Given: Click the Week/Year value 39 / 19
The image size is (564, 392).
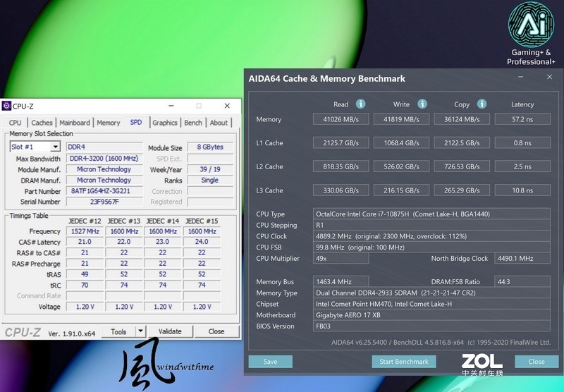Looking at the screenshot, I should (210, 169).
